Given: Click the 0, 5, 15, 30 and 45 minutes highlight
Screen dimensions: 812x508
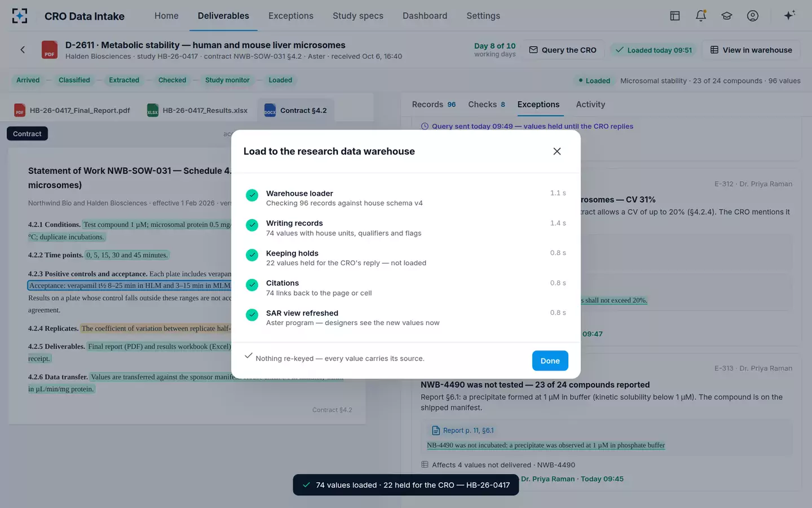Looking at the screenshot, I should [x=127, y=255].
